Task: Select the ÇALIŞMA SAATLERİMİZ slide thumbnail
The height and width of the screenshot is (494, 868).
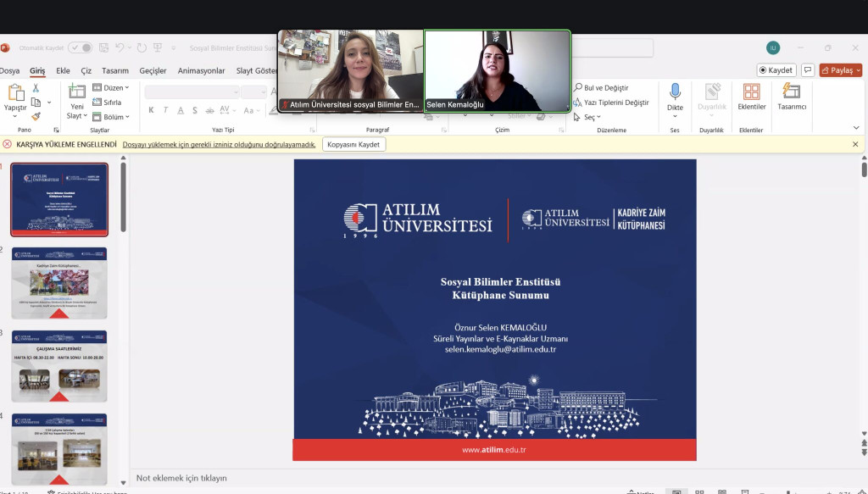Action: coord(59,366)
